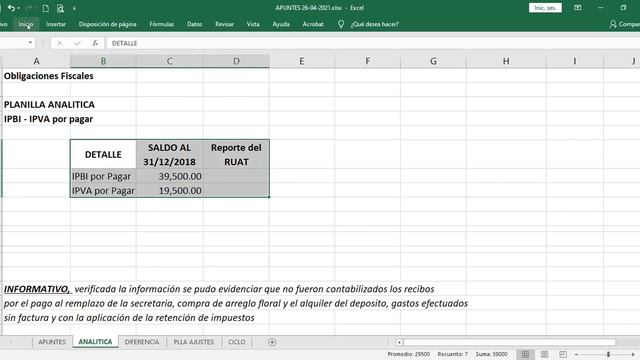Switch to Page Break Preview icon

coord(563,354)
